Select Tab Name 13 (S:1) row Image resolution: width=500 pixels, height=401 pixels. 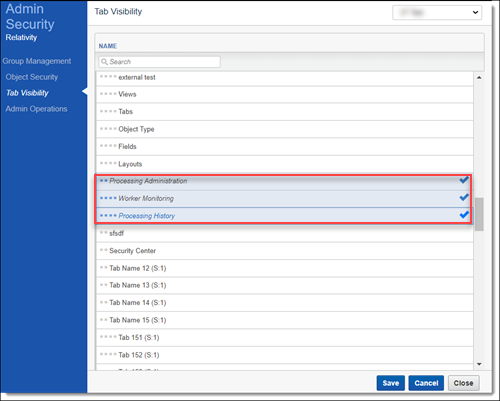click(285, 285)
